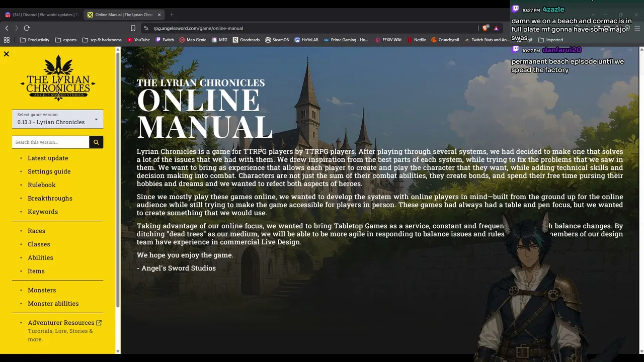Open scp & backrooms bookmark folder
Viewport: 644px width, 362px height.
102,40
